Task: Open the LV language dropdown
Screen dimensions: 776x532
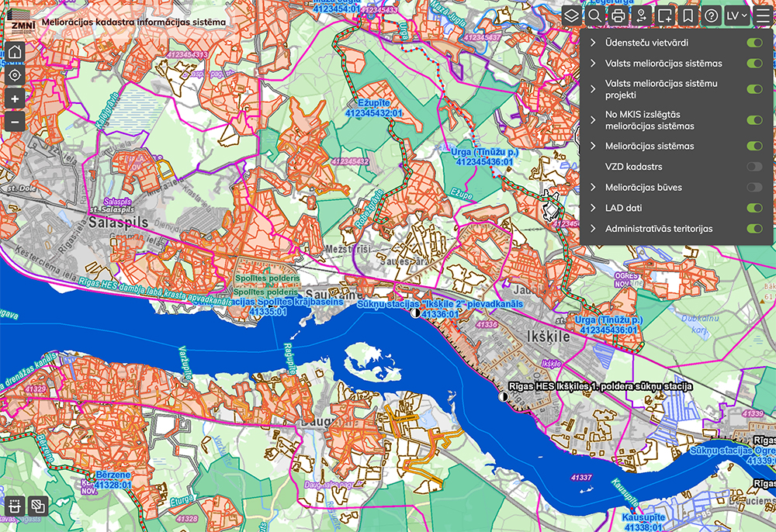Action: [736, 16]
